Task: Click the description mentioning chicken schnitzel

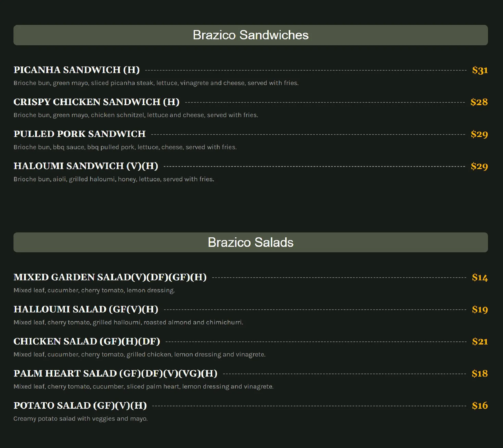Action: pyautogui.click(x=136, y=115)
